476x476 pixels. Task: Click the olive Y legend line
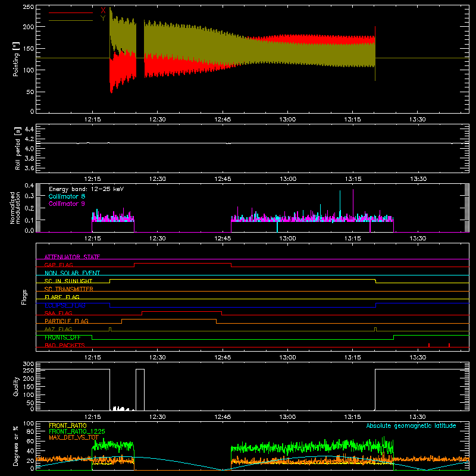(71, 20)
